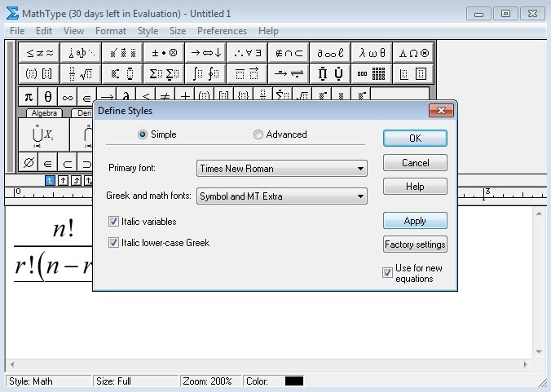Open the operator symbols palette (±•⊗)
Screen dimensions: 551x392
pyautogui.click(x=164, y=53)
